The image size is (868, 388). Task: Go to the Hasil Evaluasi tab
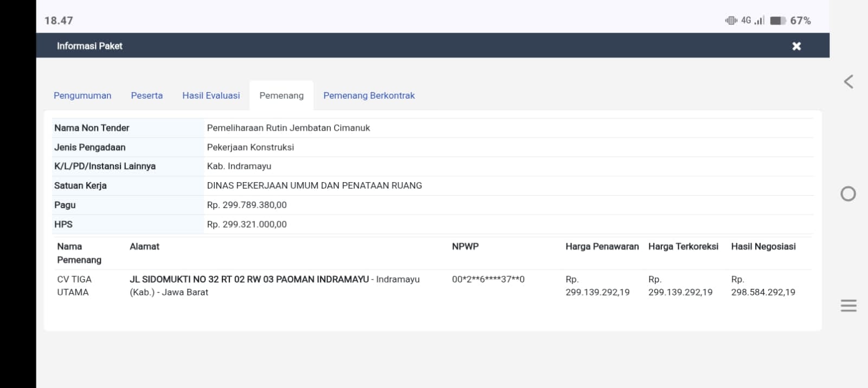click(211, 95)
